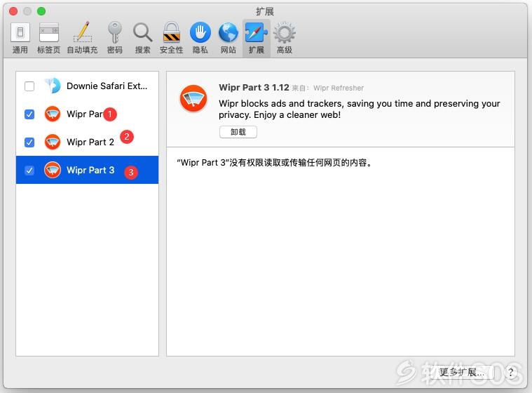Open the 通用 (General) preferences pane
Viewport: 532px width, 393px height.
coord(20,39)
